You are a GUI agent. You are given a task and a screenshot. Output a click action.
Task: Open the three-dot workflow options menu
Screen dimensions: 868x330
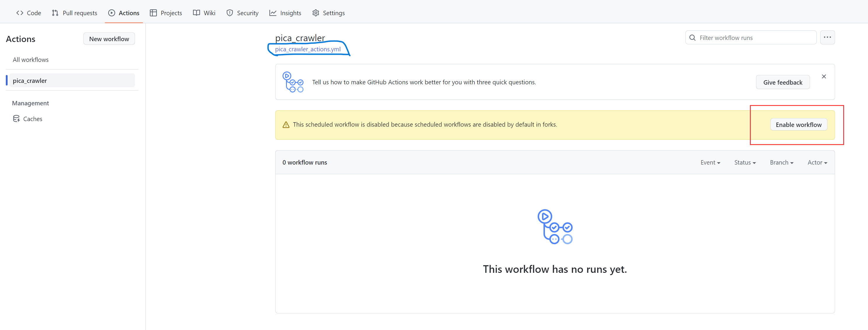click(x=827, y=37)
